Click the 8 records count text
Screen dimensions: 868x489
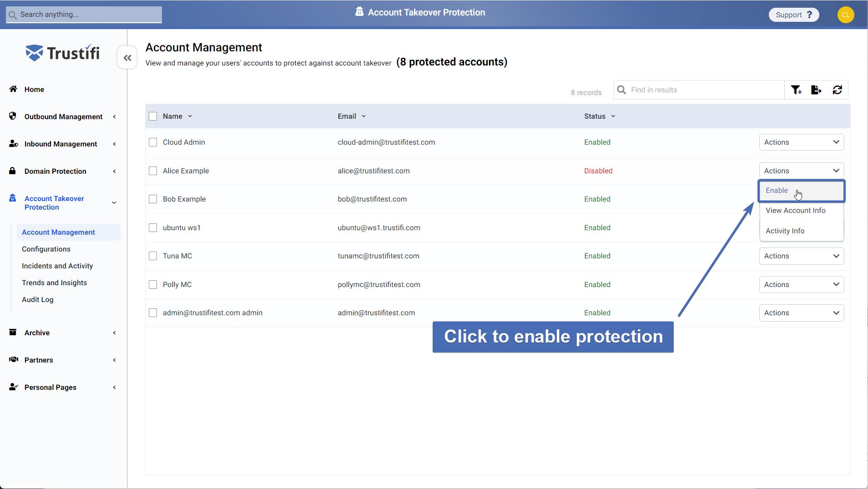(x=586, y=92)
